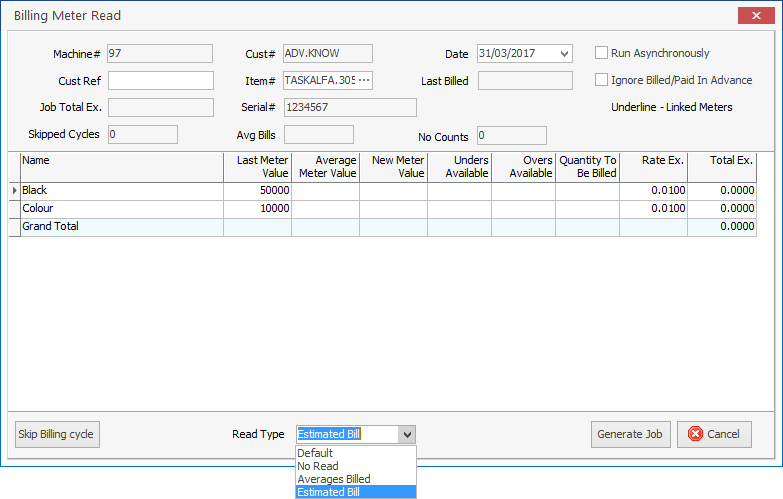Cancel the billing meter read
The width and height of the screenshot is (783, 499).
tap(714, 434)
